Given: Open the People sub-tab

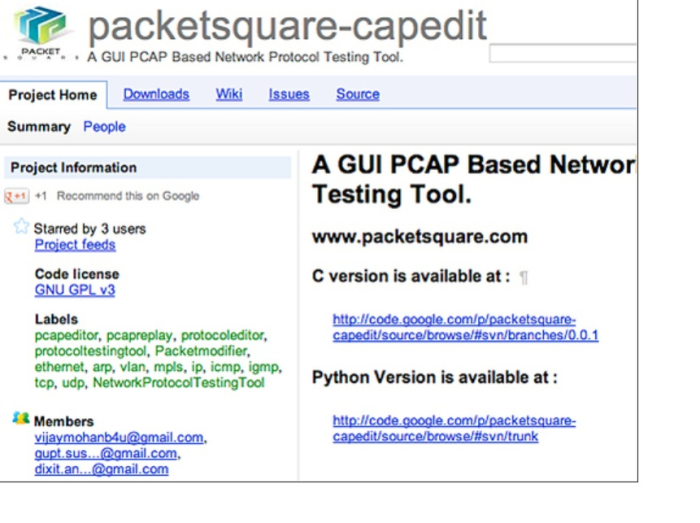Looking at the screenshot, I should [x=104, y=127].
